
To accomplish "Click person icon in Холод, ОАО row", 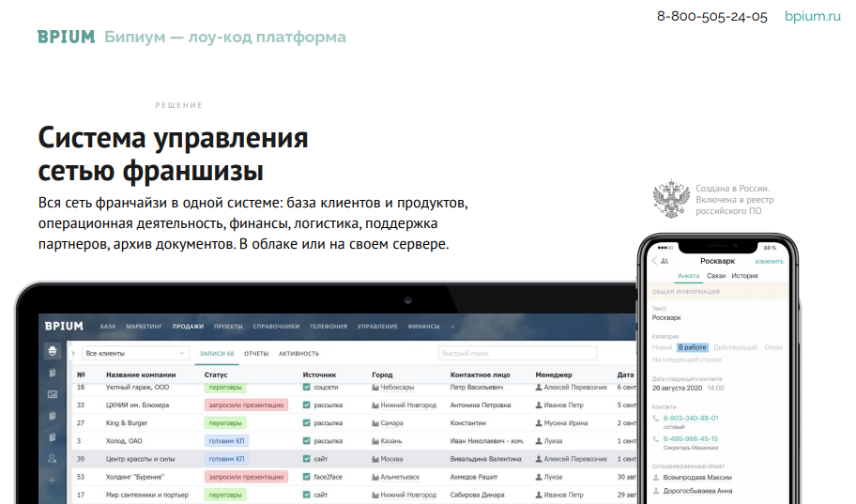I will (539, 441).
